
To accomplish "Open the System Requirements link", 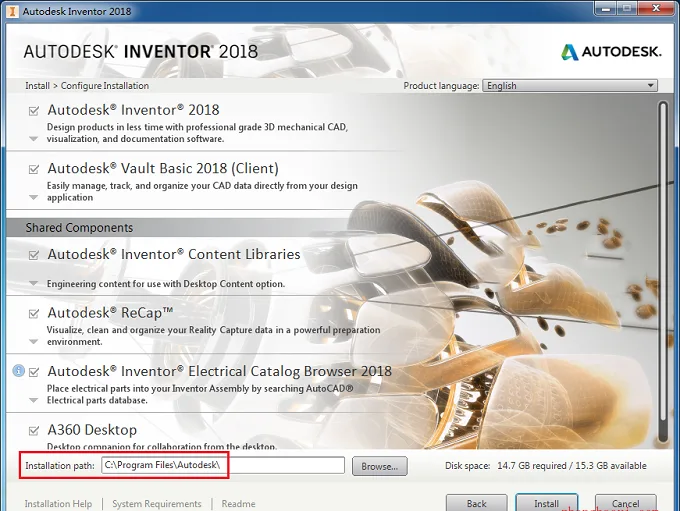I will (x=157, y=504).
